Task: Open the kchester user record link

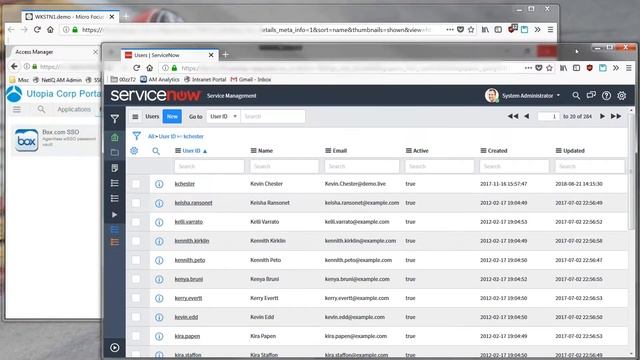Action: 184,184
